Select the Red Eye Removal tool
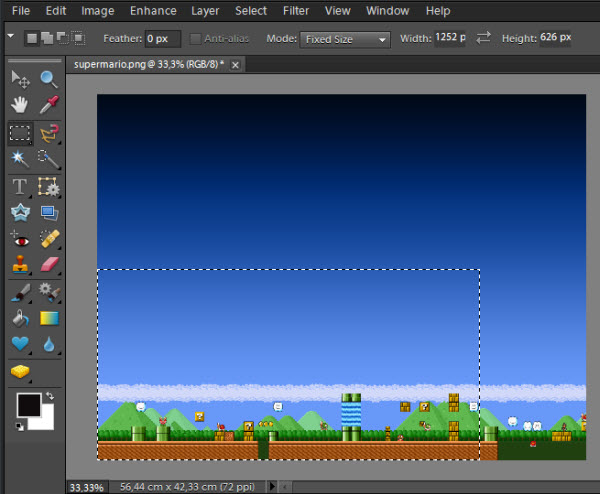This screenshot has width=600, height=494. click(x=20, y=239)
